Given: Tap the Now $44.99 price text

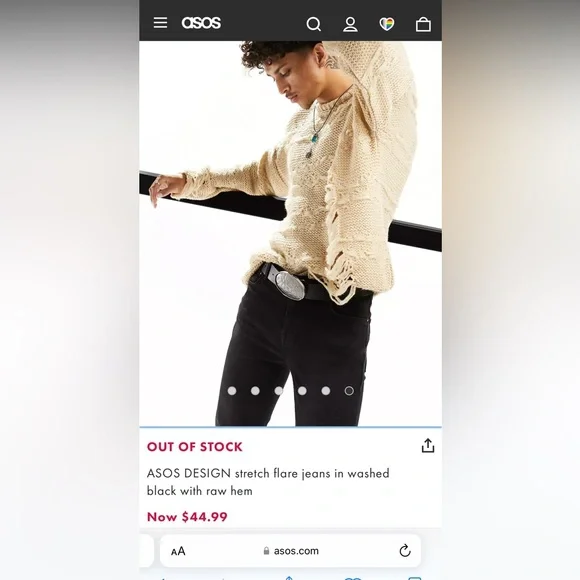Looking at the screenshot, I should [187, 517].
